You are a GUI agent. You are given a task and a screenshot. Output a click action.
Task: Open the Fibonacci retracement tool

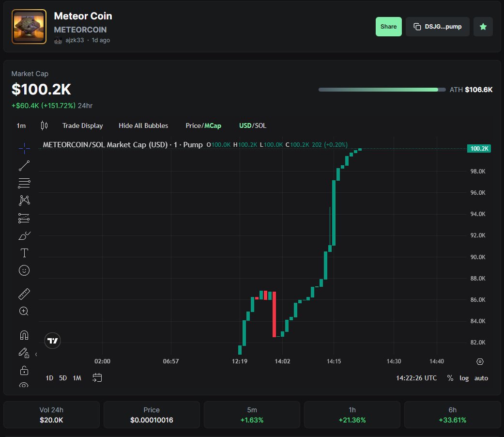[24, 183]
